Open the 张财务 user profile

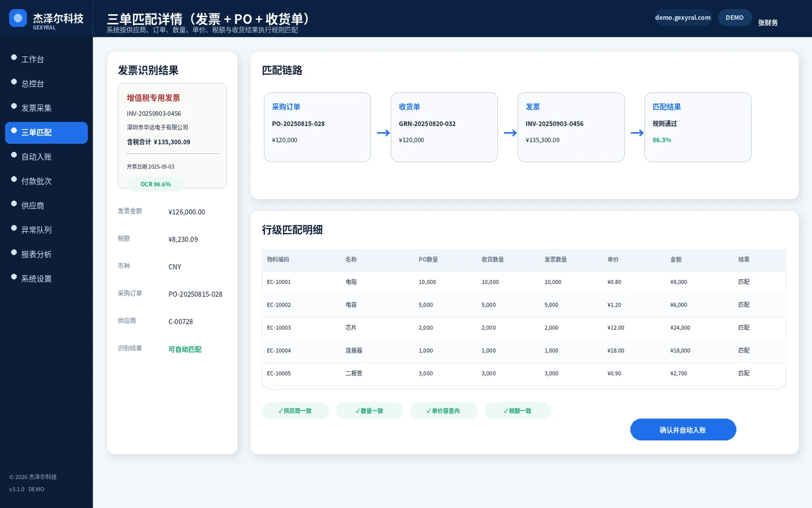tap(767, 23)
